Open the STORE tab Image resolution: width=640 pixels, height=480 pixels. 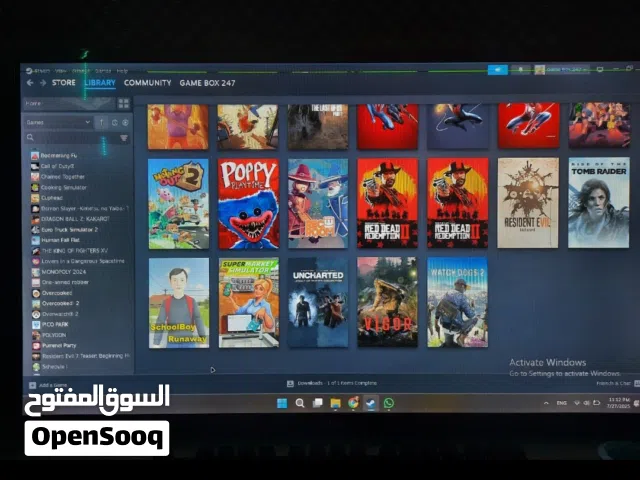point(64,82)
